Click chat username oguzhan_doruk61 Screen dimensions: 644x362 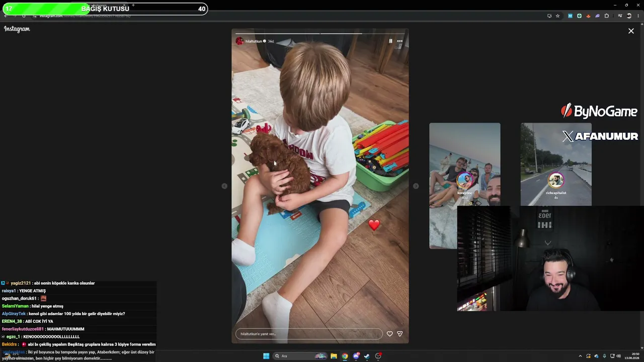(x=20, y=299)
